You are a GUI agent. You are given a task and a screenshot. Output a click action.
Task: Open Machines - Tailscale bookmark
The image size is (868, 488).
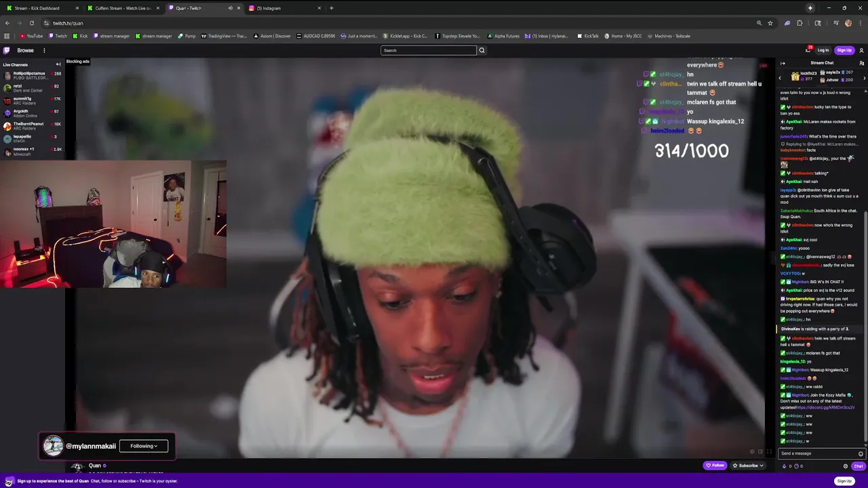pos(669,36)
